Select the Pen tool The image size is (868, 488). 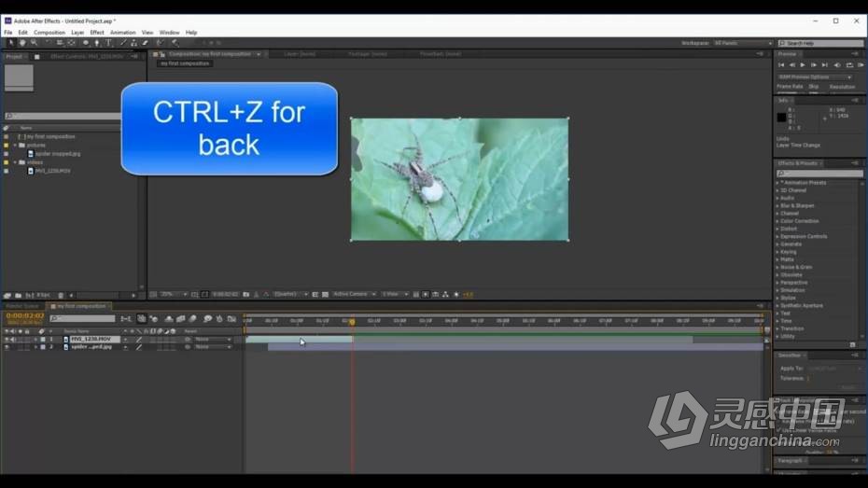(x=97, y=43)
